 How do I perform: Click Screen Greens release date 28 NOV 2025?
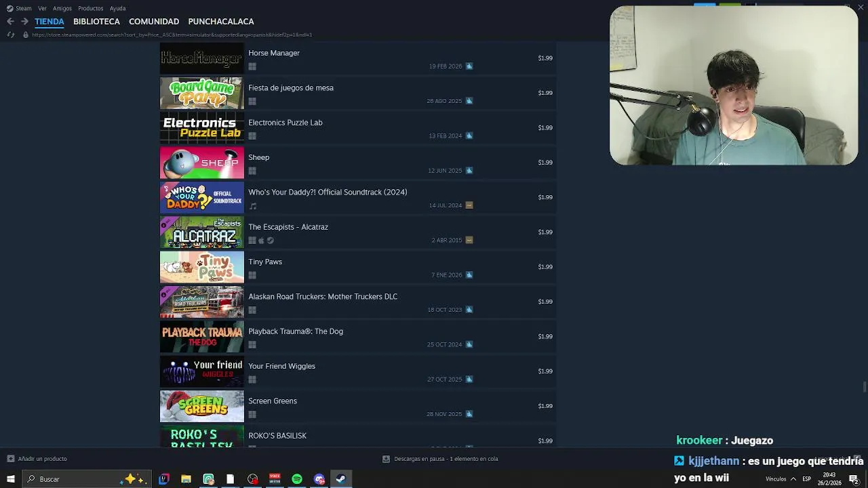point(444,414)
